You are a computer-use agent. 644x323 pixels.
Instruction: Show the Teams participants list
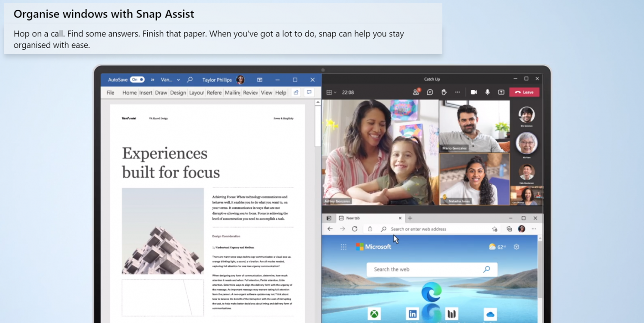point(416,92)
